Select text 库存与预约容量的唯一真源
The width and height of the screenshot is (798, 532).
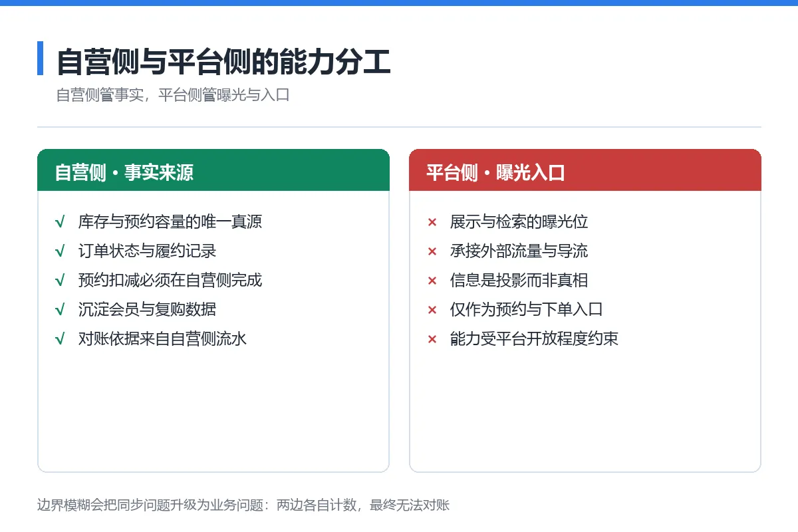coord(170,222)
